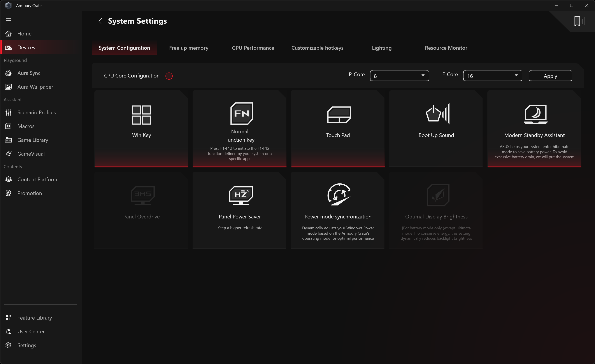This screenshot has height=364, width=595.
Task: Open Aura Sync from the sidebar
Action: (29, 73)
